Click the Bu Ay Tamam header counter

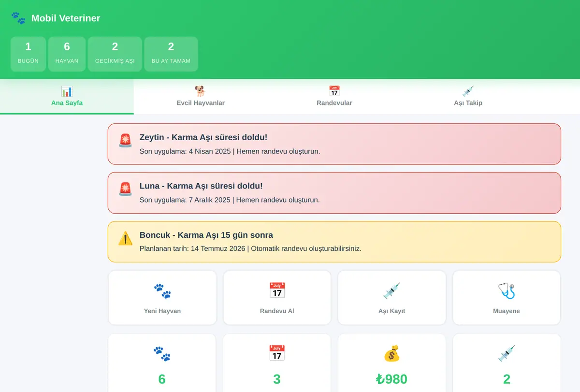click(171, 54)
